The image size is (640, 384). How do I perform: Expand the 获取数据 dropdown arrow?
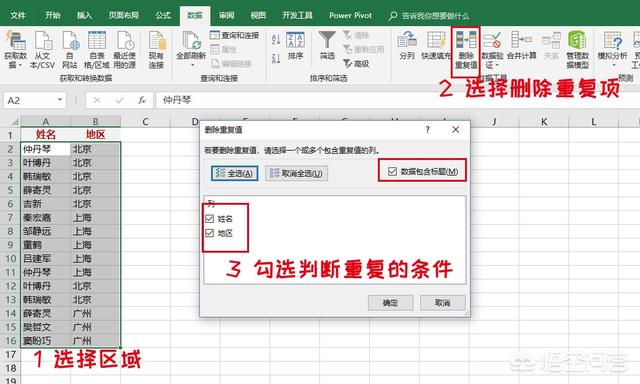pos(20,65)
